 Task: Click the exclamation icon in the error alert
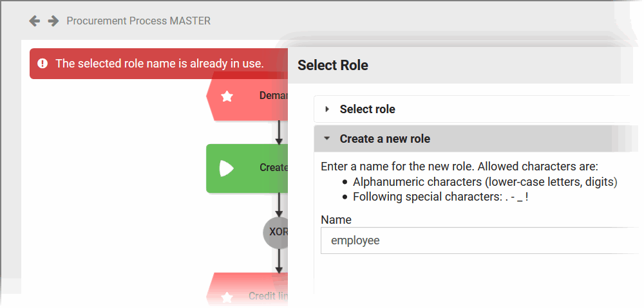coord(43,64)
